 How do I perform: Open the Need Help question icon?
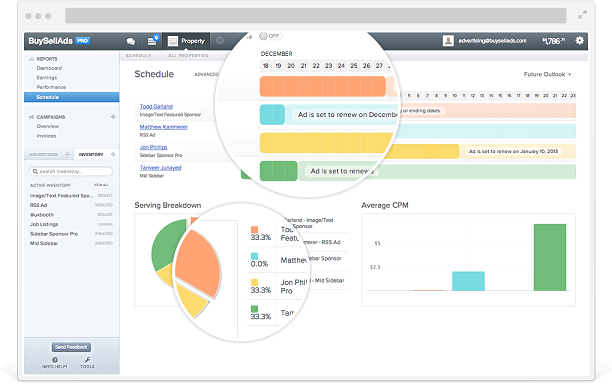55,360
